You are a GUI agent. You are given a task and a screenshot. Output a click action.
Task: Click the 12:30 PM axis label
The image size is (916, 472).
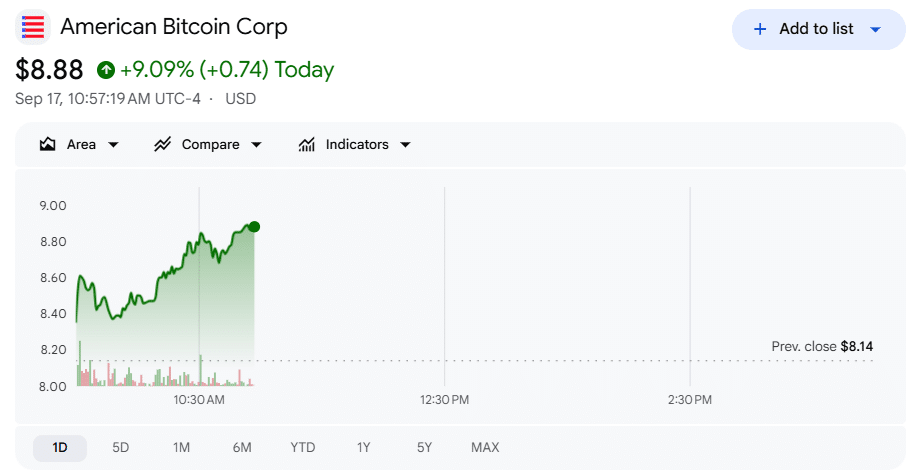tap(445, 400)
